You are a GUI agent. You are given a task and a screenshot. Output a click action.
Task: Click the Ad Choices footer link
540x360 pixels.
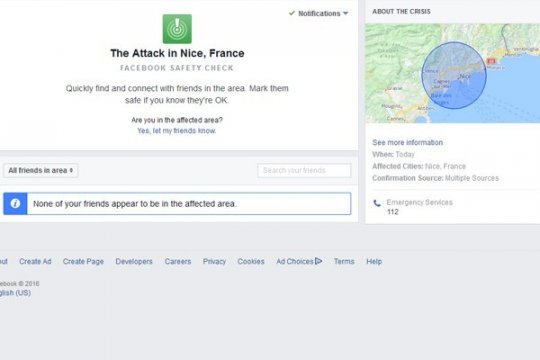click(x=299, y=261)
